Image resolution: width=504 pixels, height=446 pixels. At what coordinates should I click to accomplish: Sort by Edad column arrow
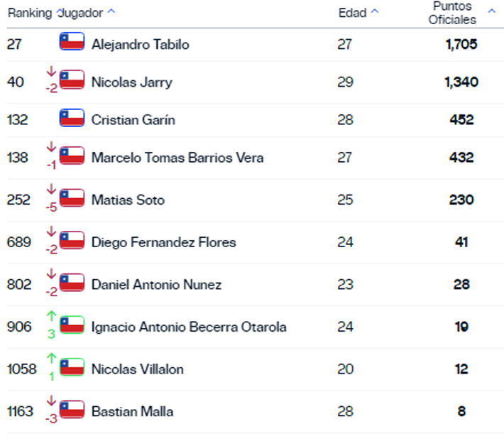(375, 12)
